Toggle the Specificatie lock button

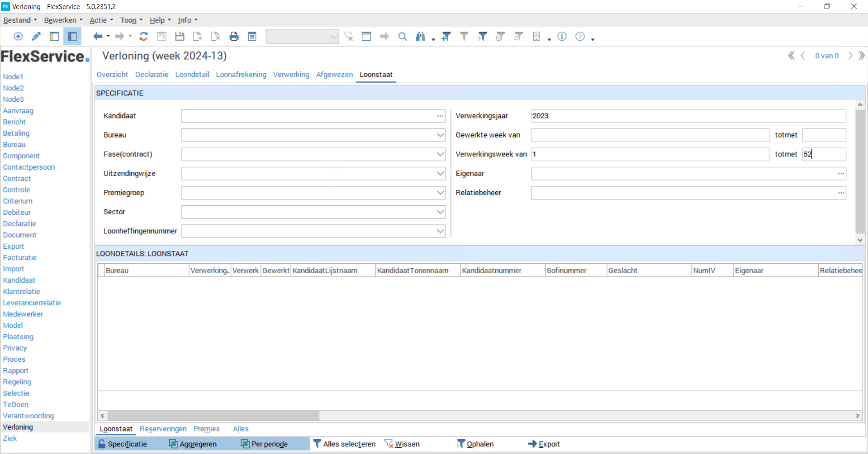[123, 444]
